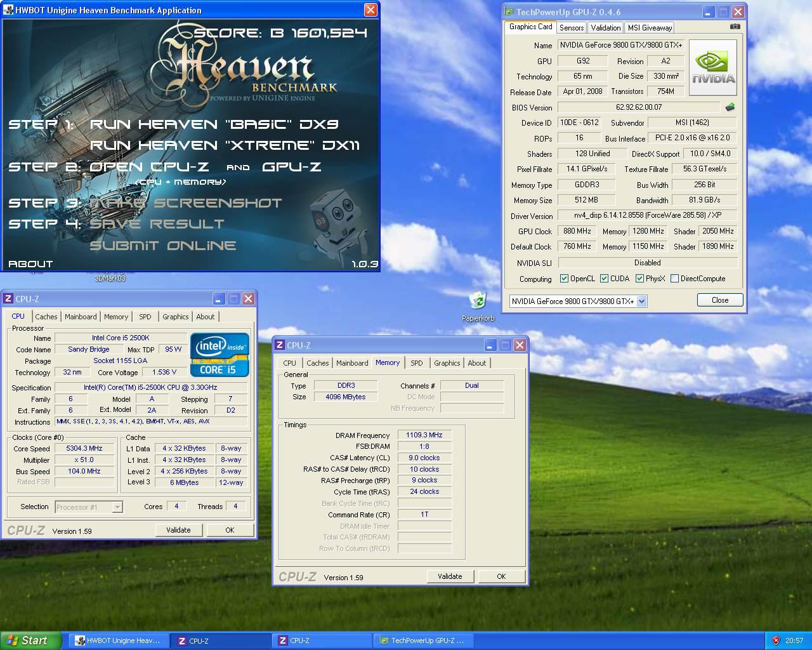812x650 pixels.
Task: Open Memory tab in left CPU-Z window
Action: 116,317
